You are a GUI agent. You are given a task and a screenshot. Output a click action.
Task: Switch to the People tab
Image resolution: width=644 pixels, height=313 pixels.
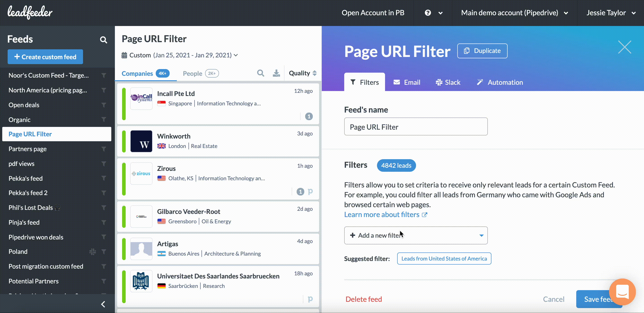[x=192, y=73]
